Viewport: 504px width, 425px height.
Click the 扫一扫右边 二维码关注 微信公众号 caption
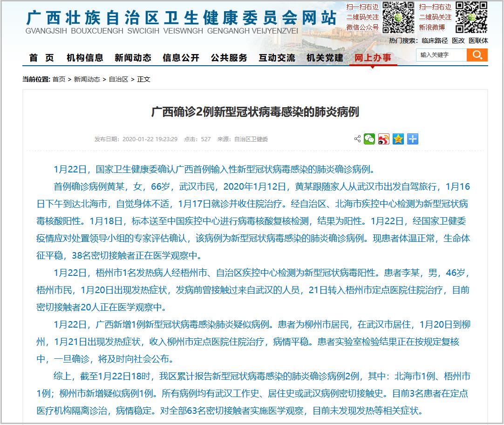(x=362, y=17)
